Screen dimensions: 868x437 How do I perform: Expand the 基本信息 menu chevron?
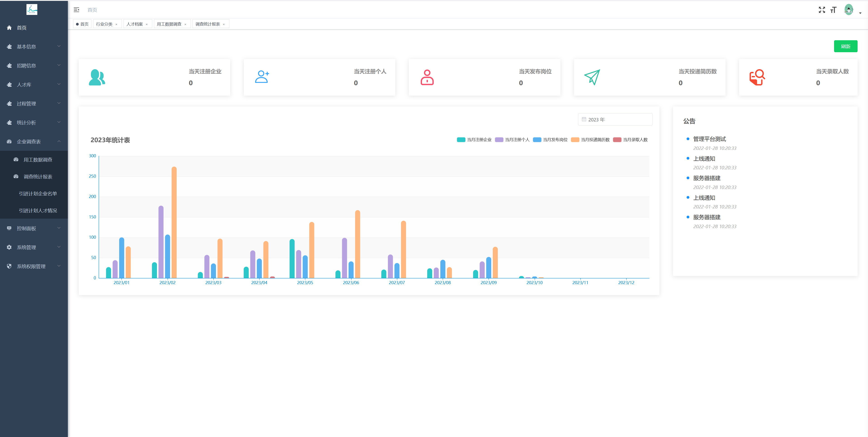pyautogui.click(x=59, y=46)
